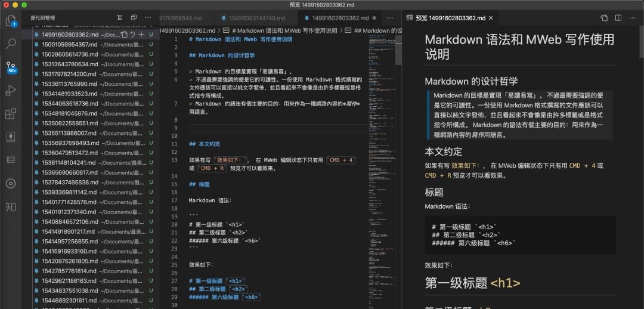Open the list-lines icon above the bullseye icon
The height and width of the screenshot is (309, 644).
[x=11, y=160]
